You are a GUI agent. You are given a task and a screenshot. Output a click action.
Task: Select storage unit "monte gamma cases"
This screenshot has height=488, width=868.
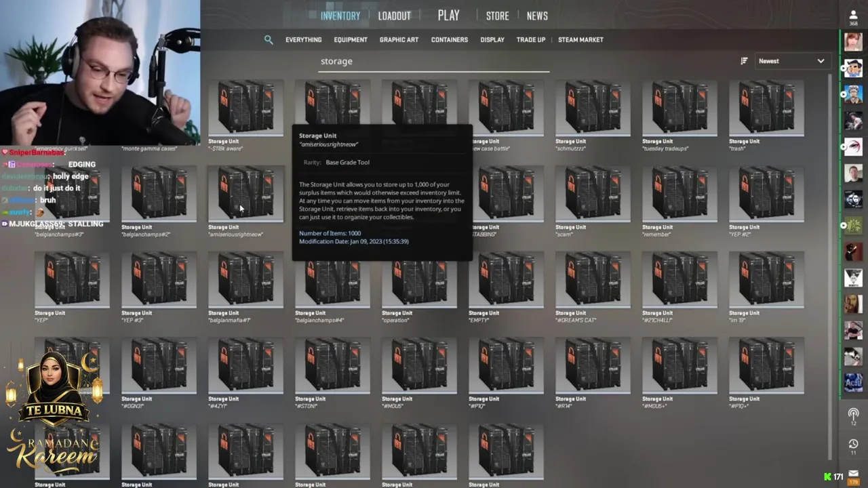coord(159,148)
